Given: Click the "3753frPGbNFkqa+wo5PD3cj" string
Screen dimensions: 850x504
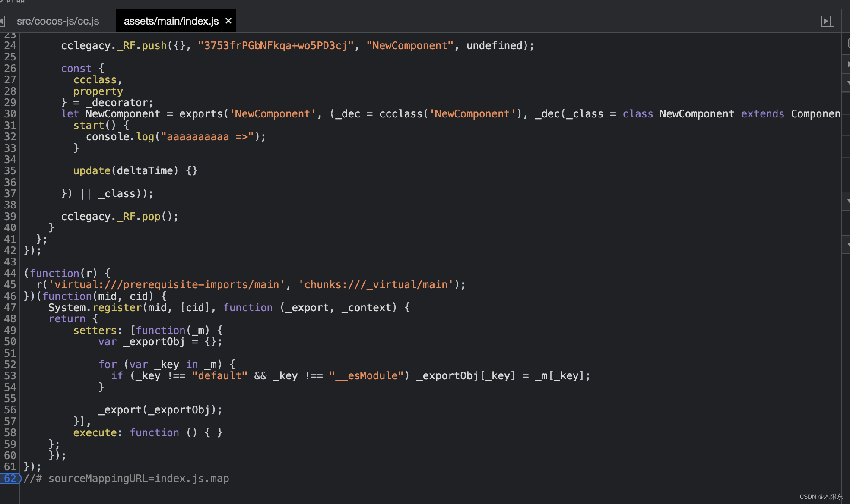Looking at the screenshot, I should pos(276,46).
